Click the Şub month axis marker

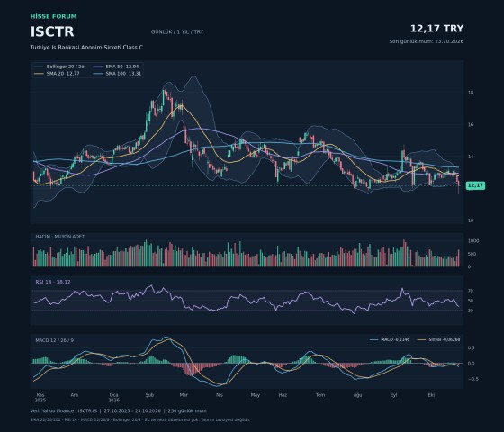tap(149, 395)
